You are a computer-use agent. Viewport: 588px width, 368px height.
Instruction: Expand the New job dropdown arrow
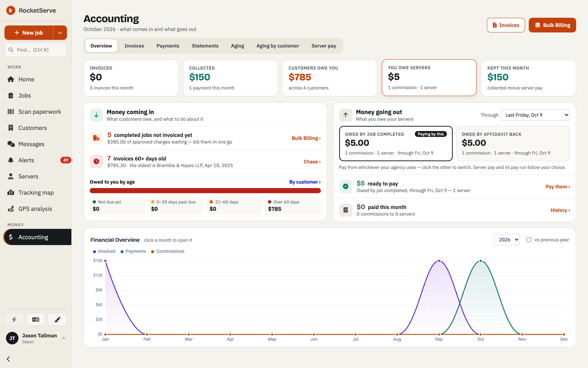click(60, 33)
